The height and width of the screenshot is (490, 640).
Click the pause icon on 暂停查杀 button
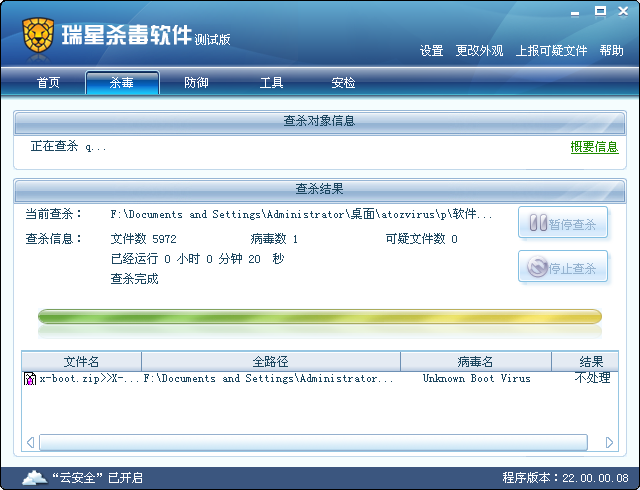(x=538, y=223)
